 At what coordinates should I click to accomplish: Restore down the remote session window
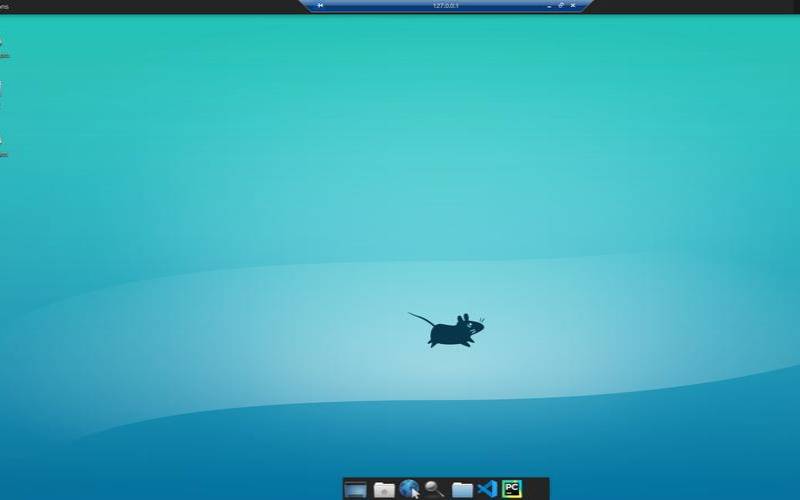pyautogui.click(x=561, y=6)
